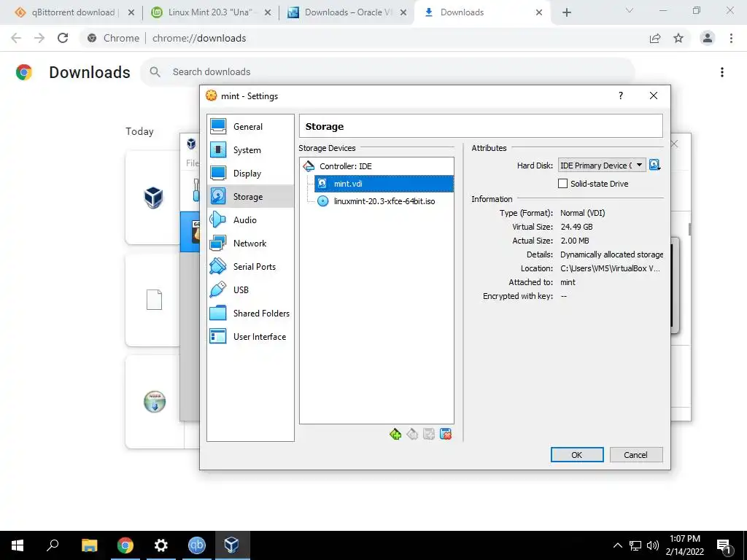Open Network settings category
The width and height of the screenshot is (747, 560).
coord(250,244)
